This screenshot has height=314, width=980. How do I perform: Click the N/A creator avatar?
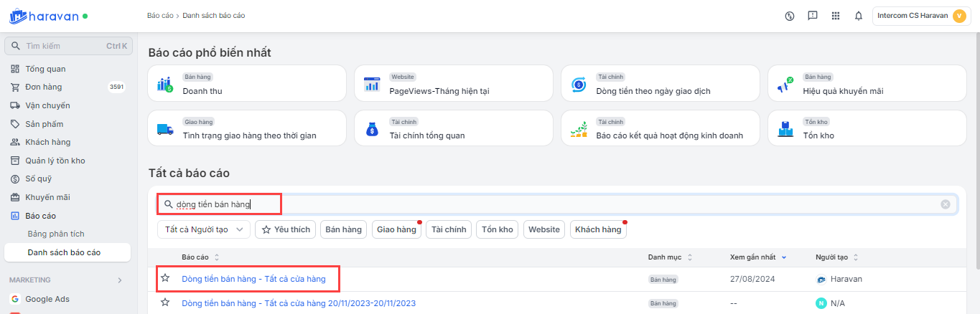pos(821,303)
